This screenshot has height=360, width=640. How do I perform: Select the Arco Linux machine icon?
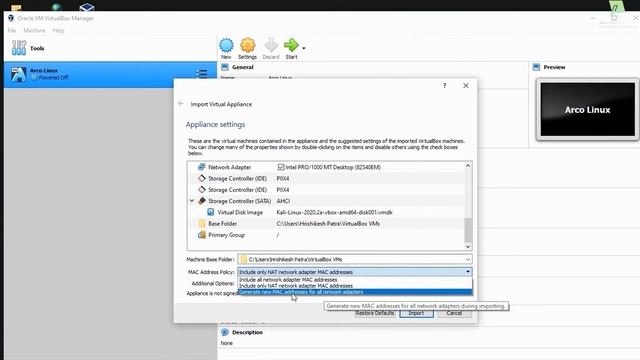point(18,75)
